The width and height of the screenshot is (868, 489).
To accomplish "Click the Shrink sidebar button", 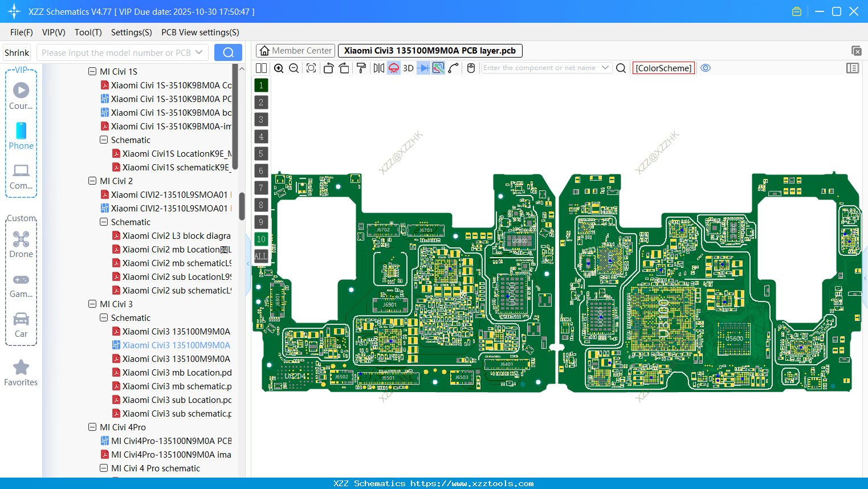I will click(x=17, y=52).
